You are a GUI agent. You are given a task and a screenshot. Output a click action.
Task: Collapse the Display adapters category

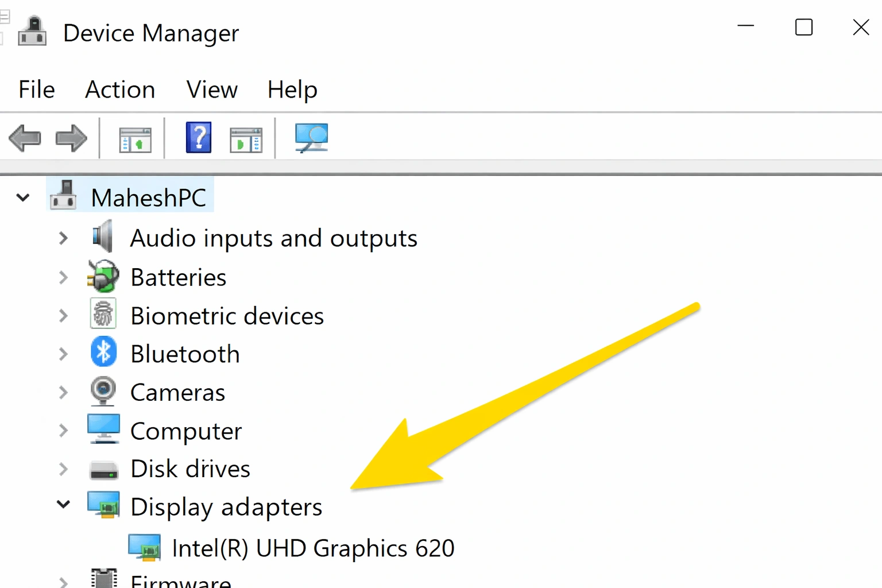pos(63,504)
